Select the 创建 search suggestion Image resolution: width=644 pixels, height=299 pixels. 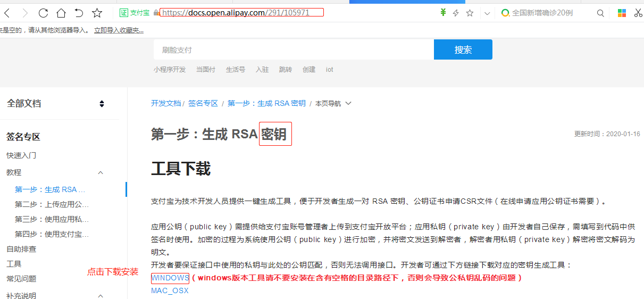(309, 70)
